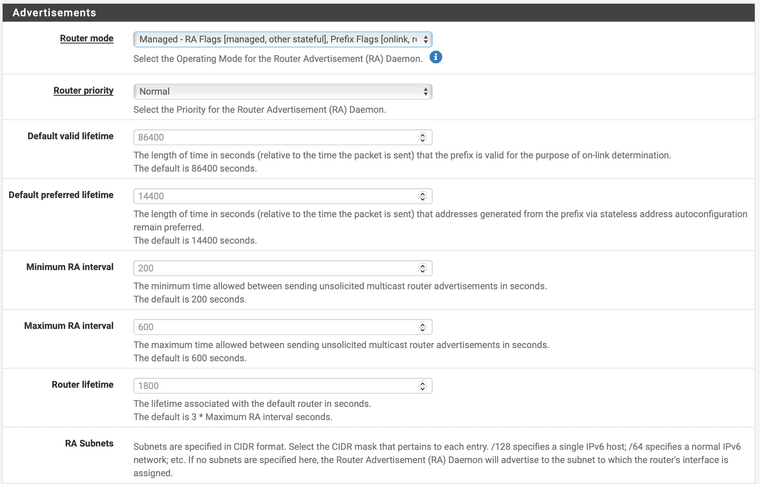Open the Router mode dropdown
This screenshot has width=760, height=484.
tap(283, 39)
